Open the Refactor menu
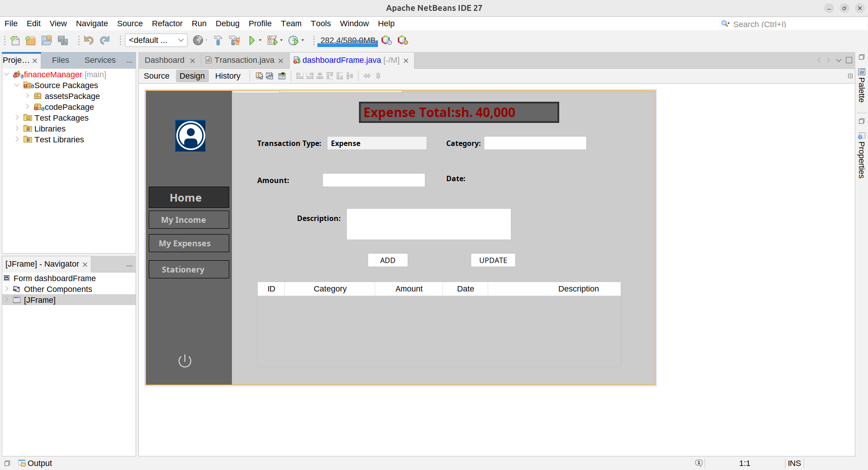Image resolution: width=868 pixels, height=470 pixels. click(x=167, y=23)
